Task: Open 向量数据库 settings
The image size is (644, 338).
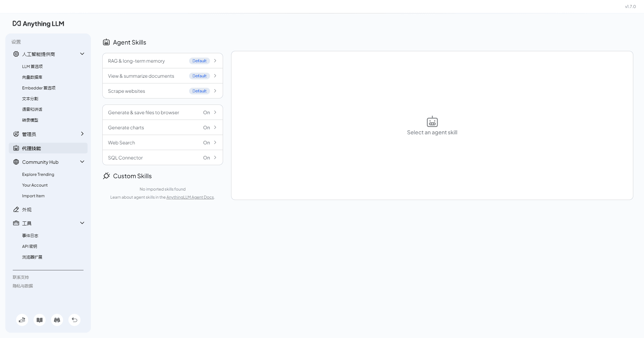Action: [x=32, y=77]
